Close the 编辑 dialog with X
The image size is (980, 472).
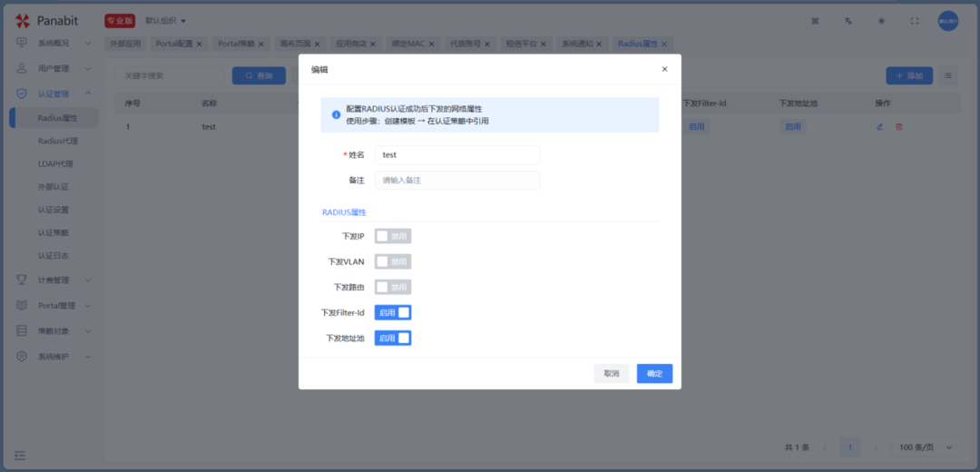pos(664,69)
